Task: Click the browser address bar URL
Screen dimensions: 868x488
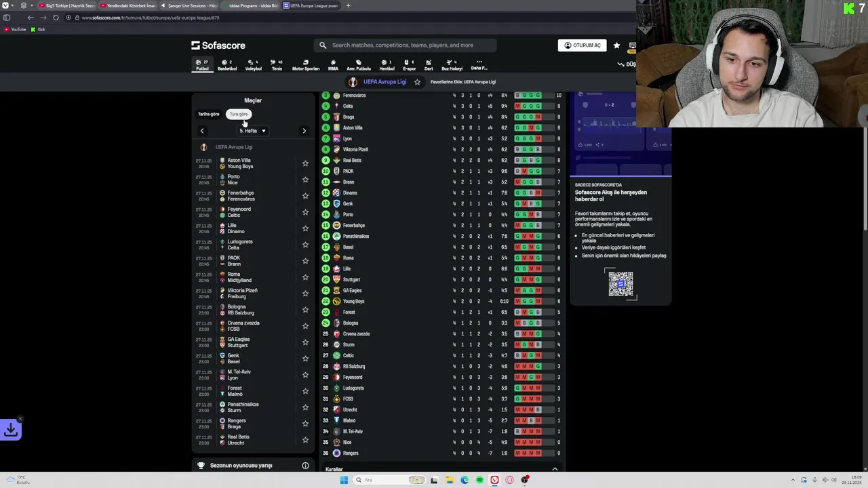Action: tap(151, 18)
